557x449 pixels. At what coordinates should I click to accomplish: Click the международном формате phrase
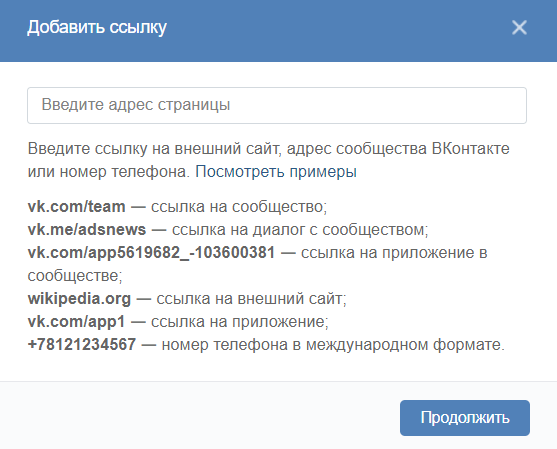[405, 345]
